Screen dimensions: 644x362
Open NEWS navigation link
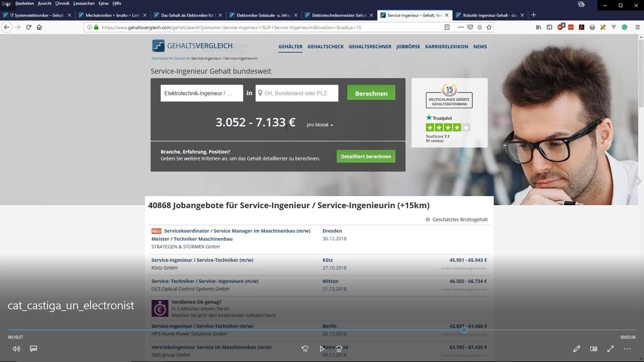480,47
